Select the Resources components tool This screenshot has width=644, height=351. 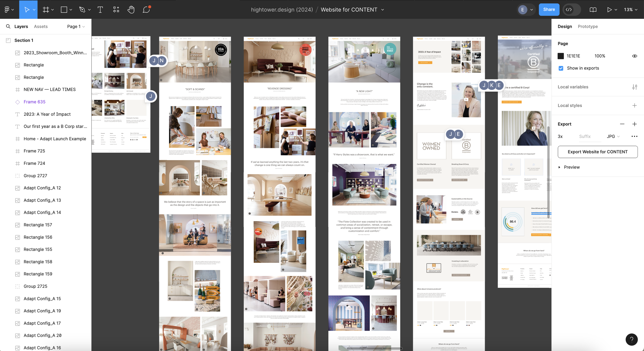(x=116, y=10)
